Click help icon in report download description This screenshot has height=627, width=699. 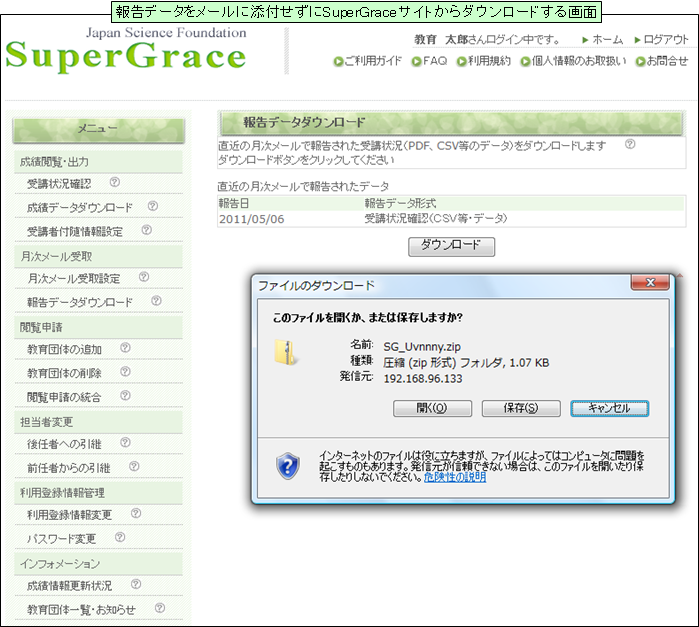click(630, 144)
